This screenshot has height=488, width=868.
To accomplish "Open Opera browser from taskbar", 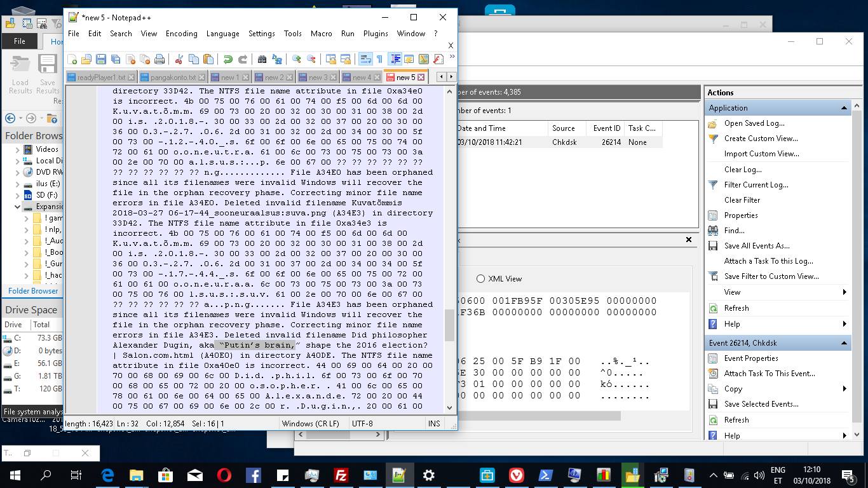I will coord(224,475).
